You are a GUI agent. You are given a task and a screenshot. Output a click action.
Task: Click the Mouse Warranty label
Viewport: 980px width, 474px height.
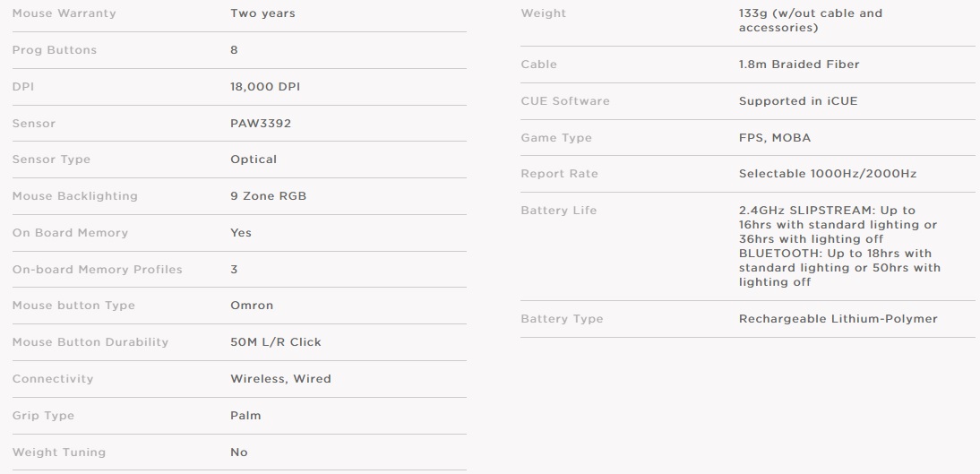[64, 13]
